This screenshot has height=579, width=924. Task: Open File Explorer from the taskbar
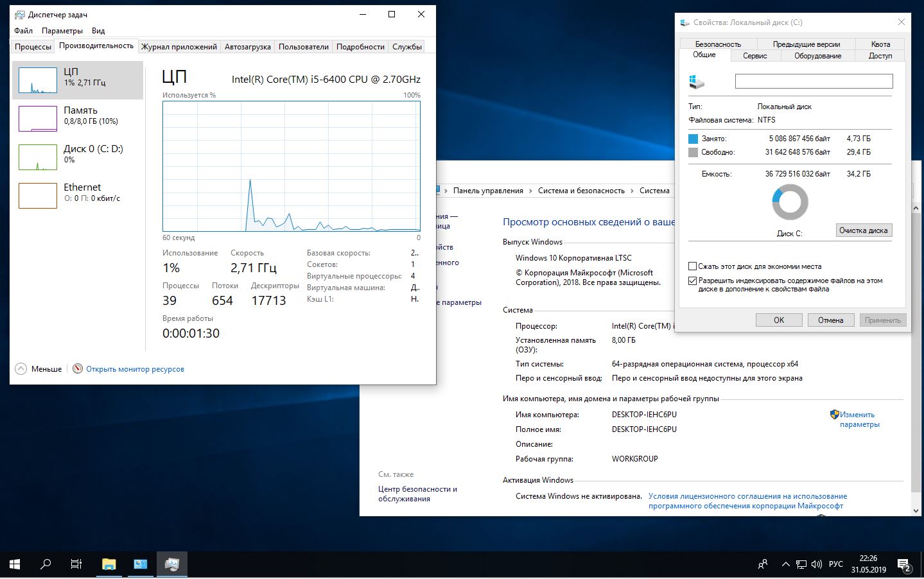(109, 564)
